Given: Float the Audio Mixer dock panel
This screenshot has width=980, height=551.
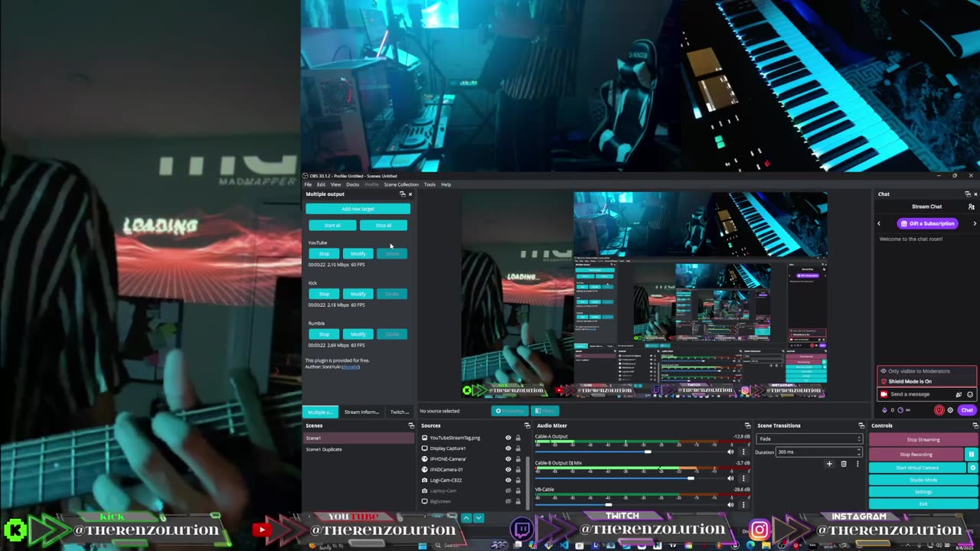Looking at the screenshot, I should [x=747, y=425].
